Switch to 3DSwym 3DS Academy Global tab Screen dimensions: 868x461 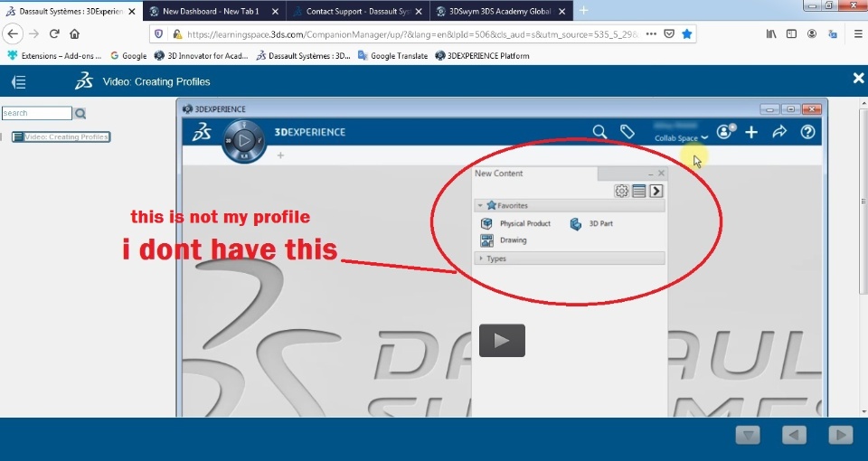(500, 11)
